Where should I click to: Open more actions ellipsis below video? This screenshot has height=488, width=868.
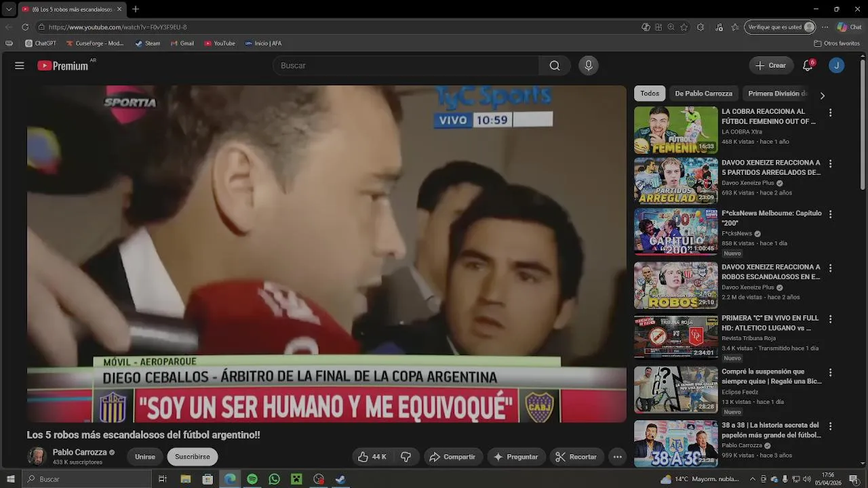(618, 457)
